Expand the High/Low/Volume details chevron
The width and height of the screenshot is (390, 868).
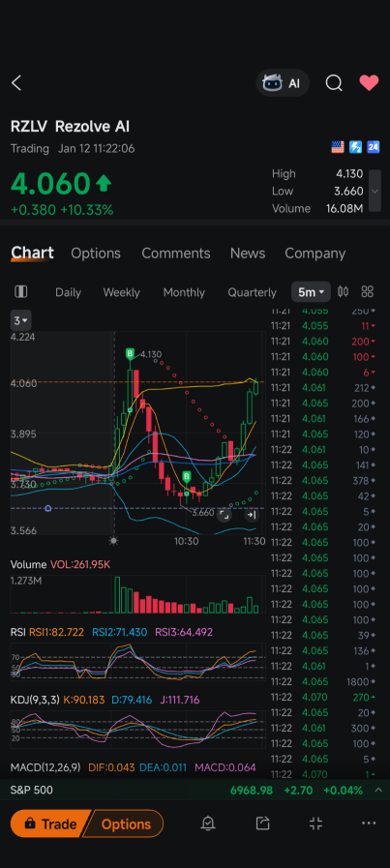click(x=375, y=191)
